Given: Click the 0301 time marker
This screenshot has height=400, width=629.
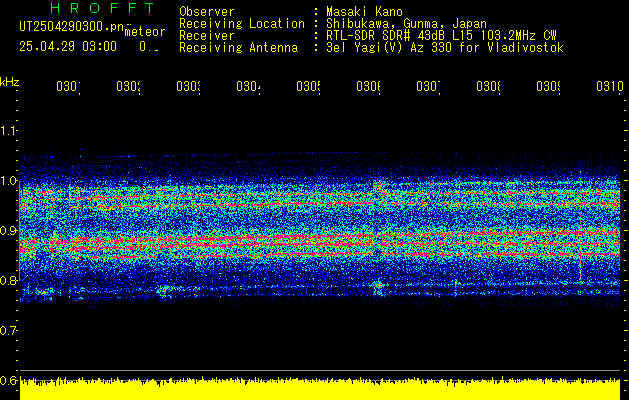Looking at the screenshot, I should [x=68, y=86].
